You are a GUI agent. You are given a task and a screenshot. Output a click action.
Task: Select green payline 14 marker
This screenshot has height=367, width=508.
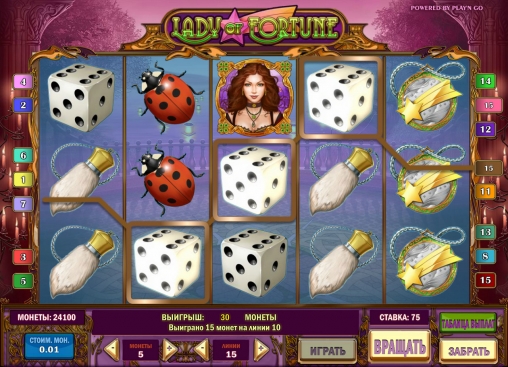click(485, 81)
